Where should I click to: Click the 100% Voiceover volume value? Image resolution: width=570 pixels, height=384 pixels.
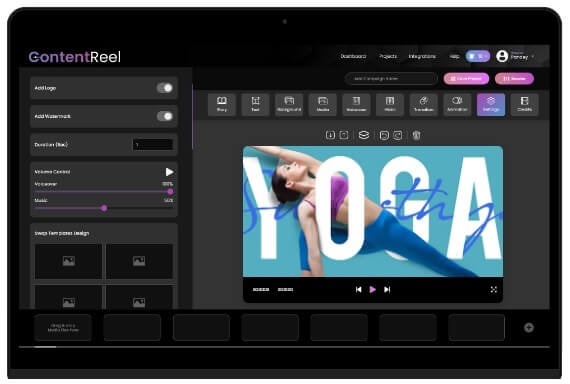click(168, 184)
